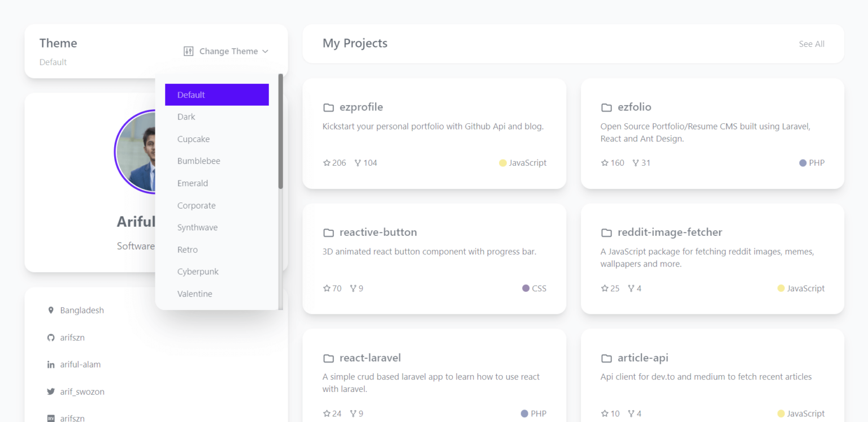868x422 pixels.
Task: Open the See All projects link
Action: 811,44
